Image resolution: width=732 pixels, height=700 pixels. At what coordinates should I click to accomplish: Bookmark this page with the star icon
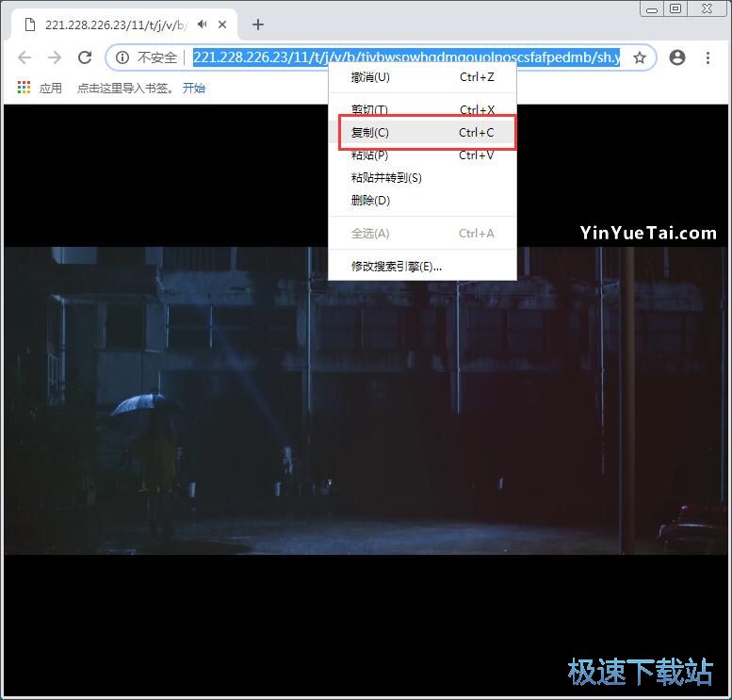coord(639,57)
